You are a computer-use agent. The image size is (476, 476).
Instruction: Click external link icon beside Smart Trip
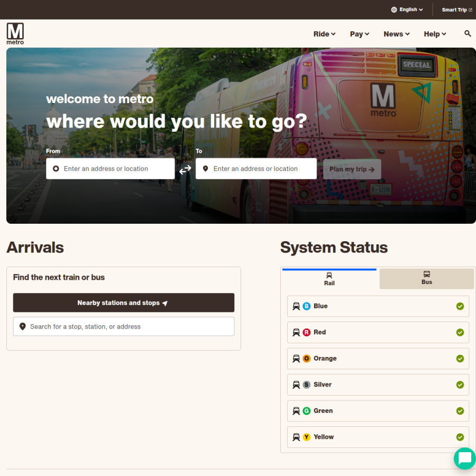[470, 10]
